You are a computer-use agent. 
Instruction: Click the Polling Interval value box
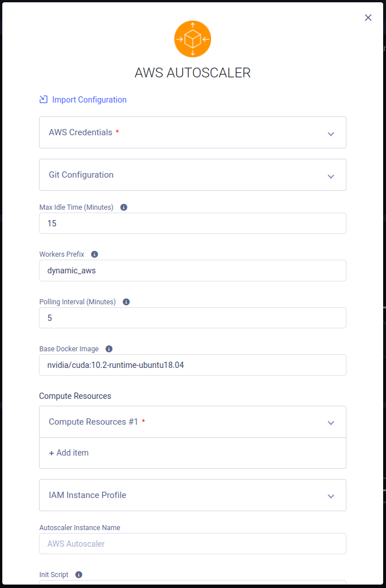pos(193,317)
